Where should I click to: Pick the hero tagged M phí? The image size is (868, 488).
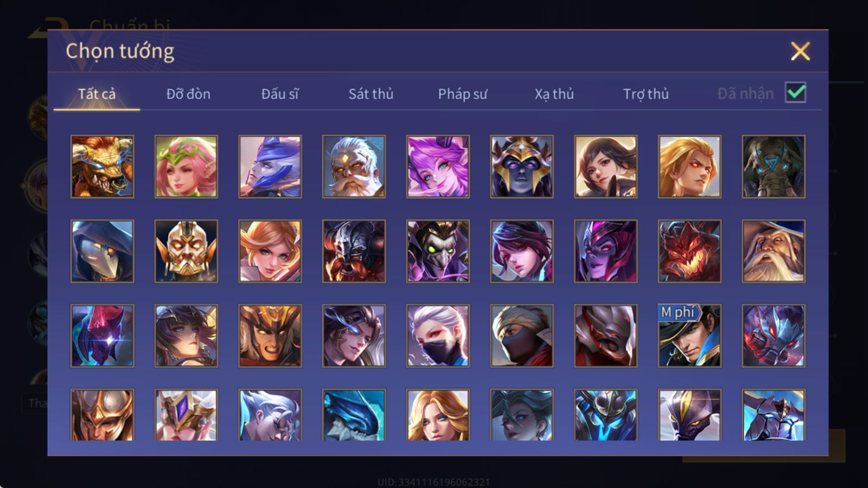click(x=690, y=336)
